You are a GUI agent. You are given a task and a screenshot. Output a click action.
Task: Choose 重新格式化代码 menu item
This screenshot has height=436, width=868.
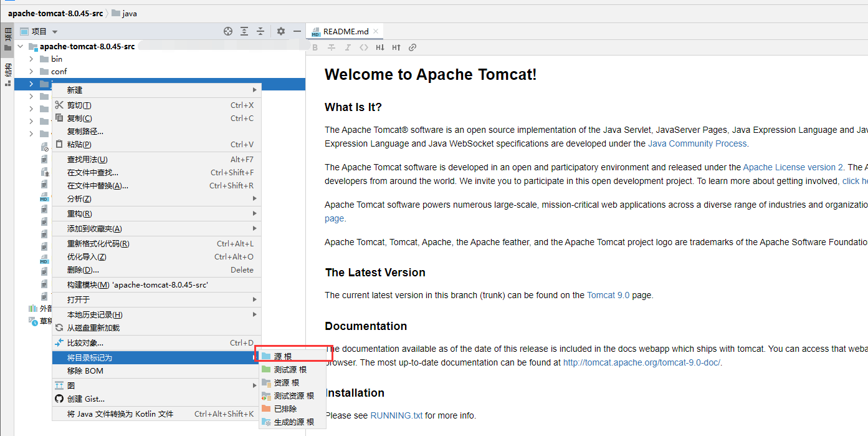tap(156, 243)
